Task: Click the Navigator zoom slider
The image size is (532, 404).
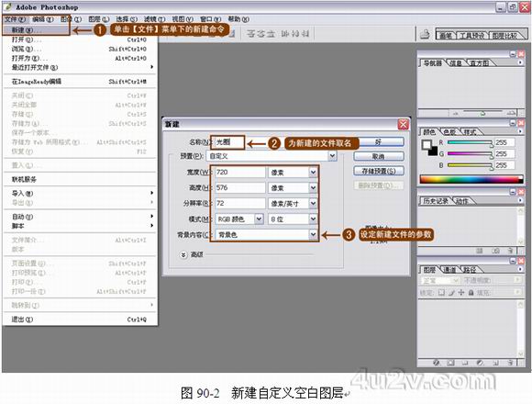Action: [482, 113]
